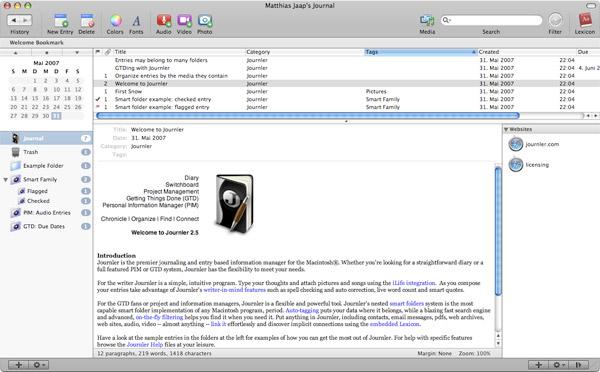This screenshot has width=600, height=372.
Task: Open the Media browser
Action: [427, 21]
